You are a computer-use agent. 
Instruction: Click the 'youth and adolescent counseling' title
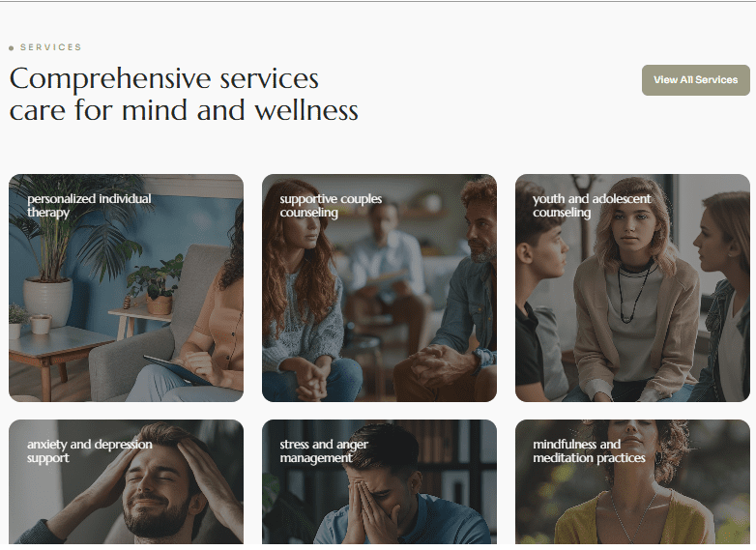pyautogui.click(x=592, y=205)
